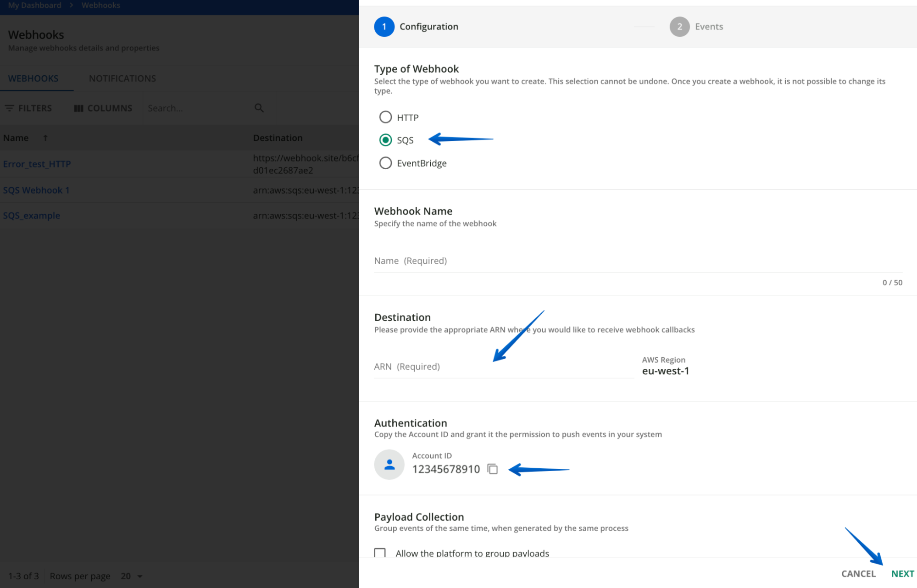Open the Filters panel

[x=29, y=108]
